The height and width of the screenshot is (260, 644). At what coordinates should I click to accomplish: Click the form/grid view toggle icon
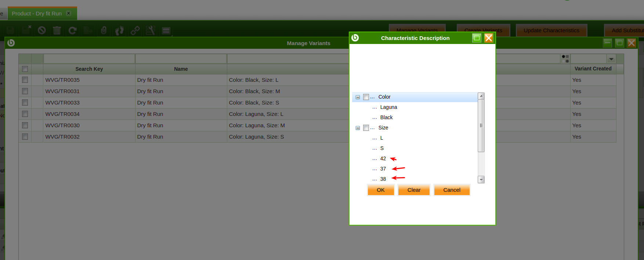click(x=166, y=30)
